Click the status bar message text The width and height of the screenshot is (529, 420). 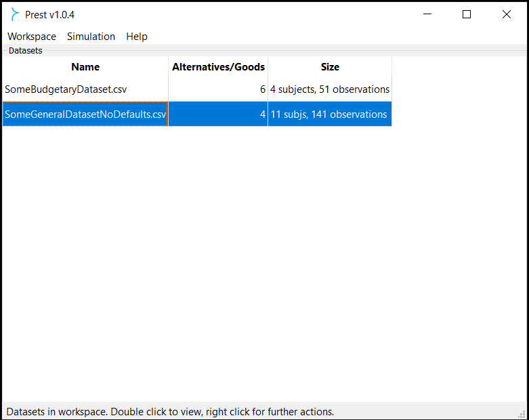coord(170,412)
